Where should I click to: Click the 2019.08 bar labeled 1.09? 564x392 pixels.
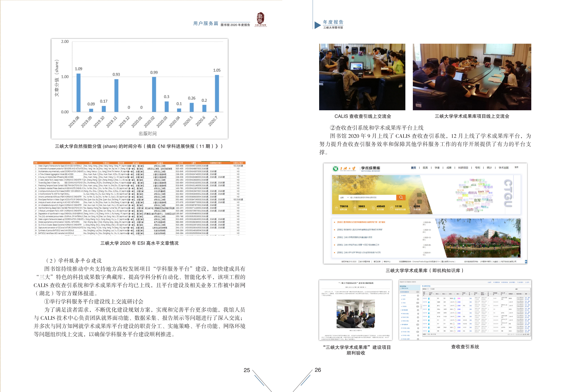79,93
